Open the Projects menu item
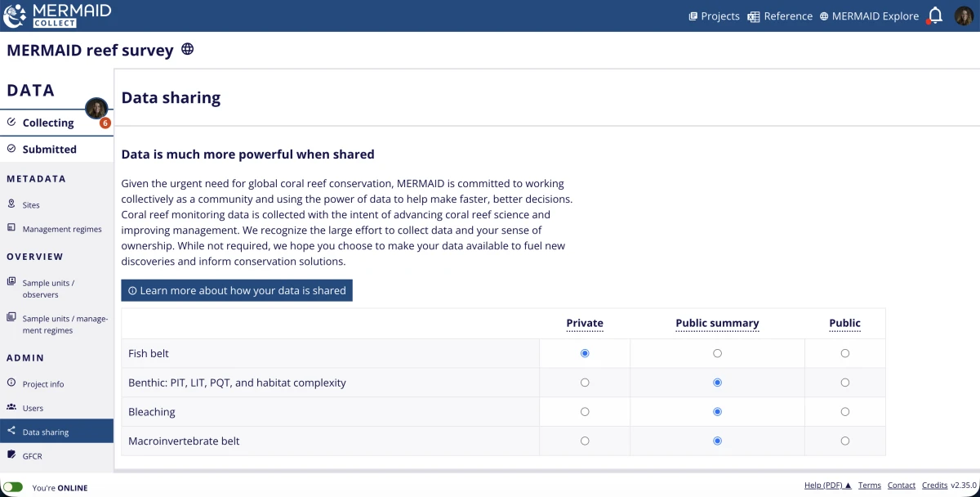The image size is (980, 497). pyautogui.click(x=714, y=16)
